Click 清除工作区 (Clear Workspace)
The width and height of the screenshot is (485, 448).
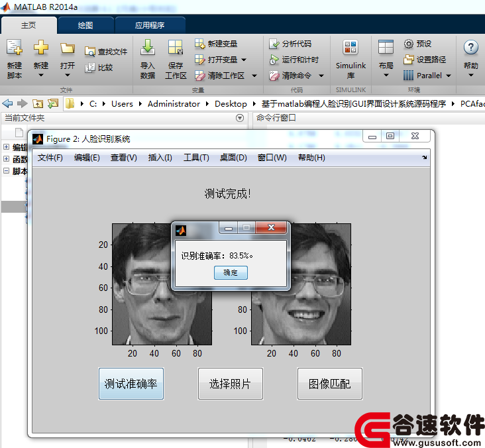click(219, 76)
